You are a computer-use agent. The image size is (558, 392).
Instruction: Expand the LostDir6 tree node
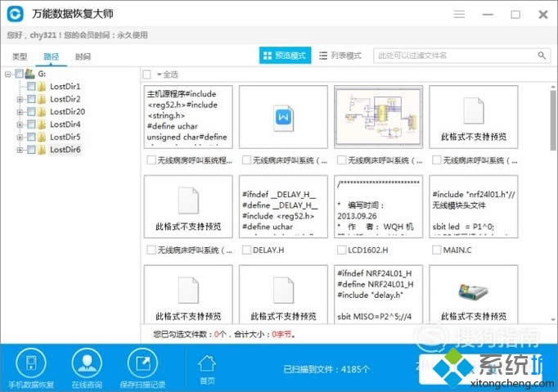(x=20, y=150)
